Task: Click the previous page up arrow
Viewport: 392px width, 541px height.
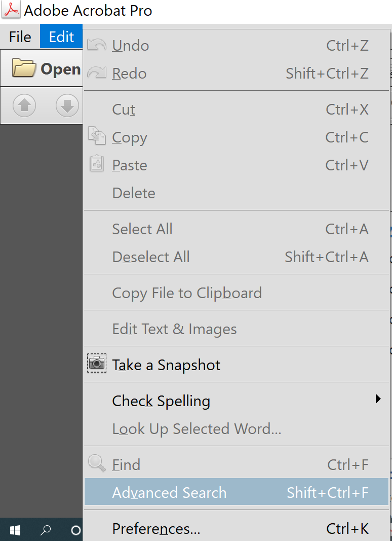Action: pyautogui.click(x=24, y=106)
